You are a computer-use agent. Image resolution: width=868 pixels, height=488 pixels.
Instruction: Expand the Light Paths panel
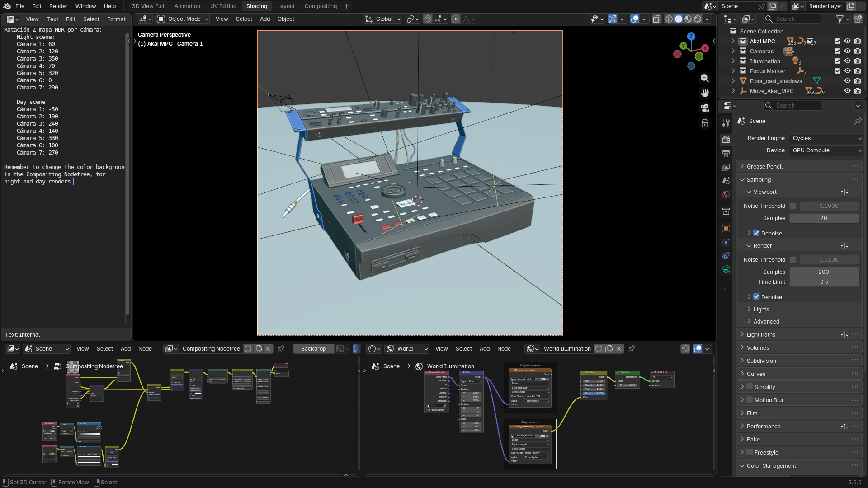click(x=761, y=335)
